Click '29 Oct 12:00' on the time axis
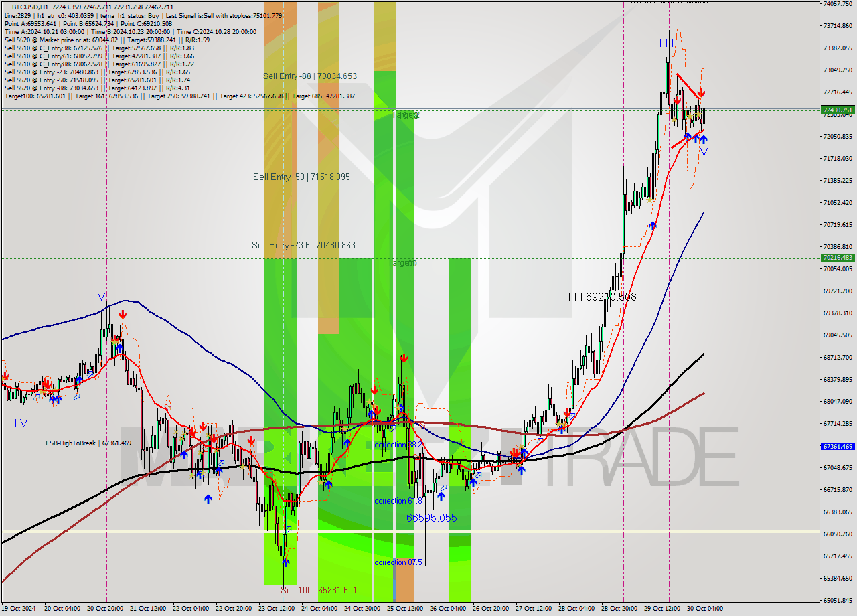The height and width of the screenshot is (616, 857). [x=664, y=609]
